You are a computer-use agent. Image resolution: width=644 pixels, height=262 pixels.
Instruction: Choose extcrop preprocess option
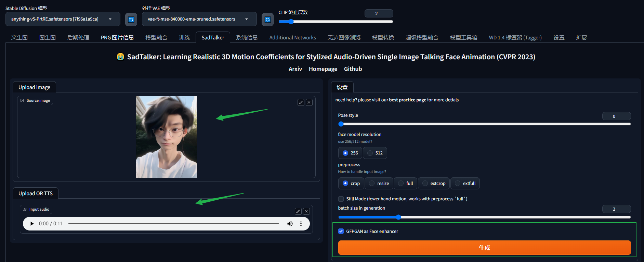click(x=434, y=184)
